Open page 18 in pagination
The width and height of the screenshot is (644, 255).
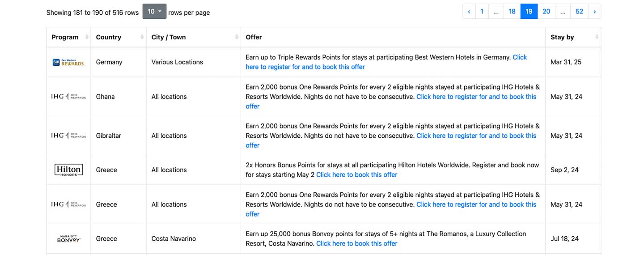[512, 12]
